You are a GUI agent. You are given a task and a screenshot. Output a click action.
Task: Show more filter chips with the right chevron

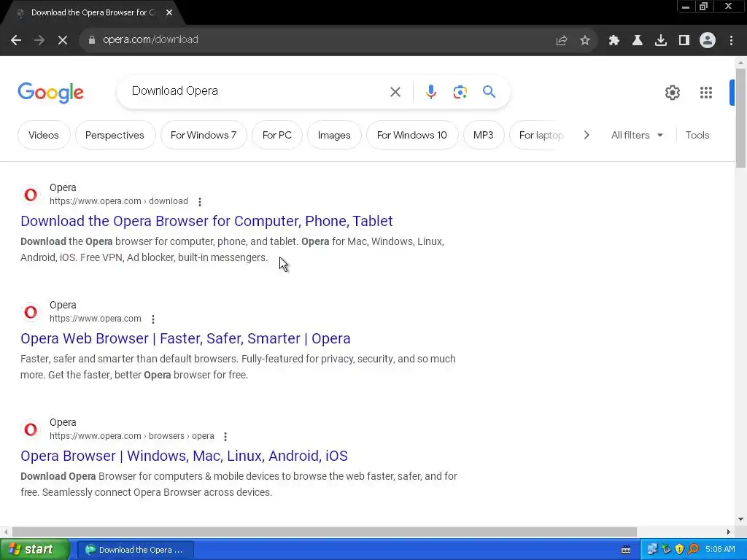[587, 135]
